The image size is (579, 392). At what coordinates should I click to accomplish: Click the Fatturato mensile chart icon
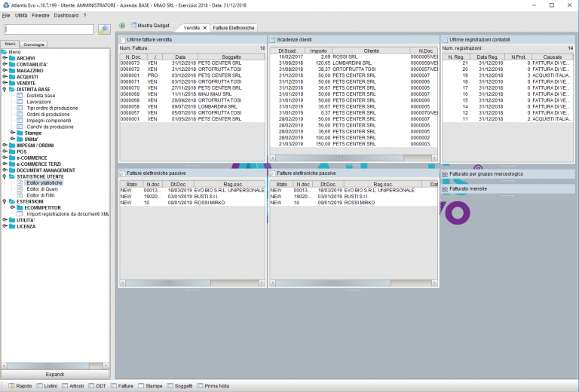click(x=445, y=188)
